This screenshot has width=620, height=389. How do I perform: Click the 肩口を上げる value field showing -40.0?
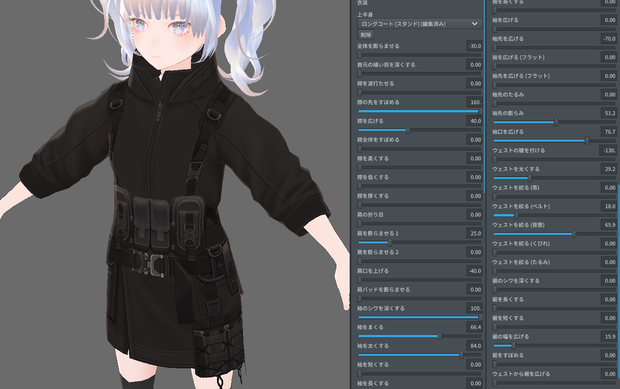coord(474,271)
